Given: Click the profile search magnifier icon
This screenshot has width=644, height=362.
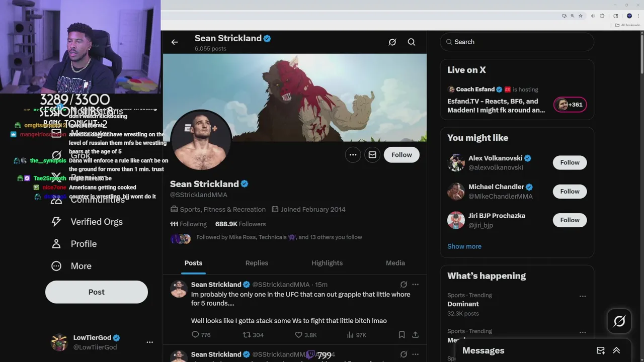Looking at the screenshot, I should click(412, 42).
